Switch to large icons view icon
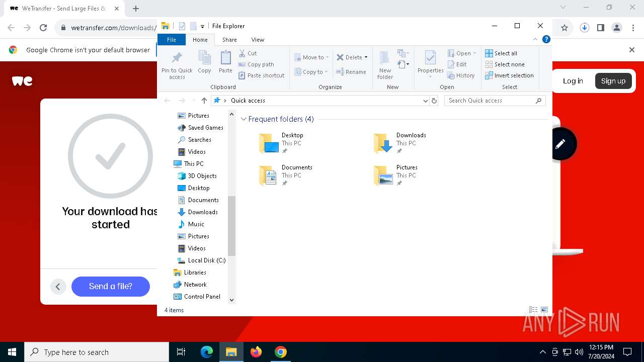The width and height of the screenshot is (644, 362). 544,310
